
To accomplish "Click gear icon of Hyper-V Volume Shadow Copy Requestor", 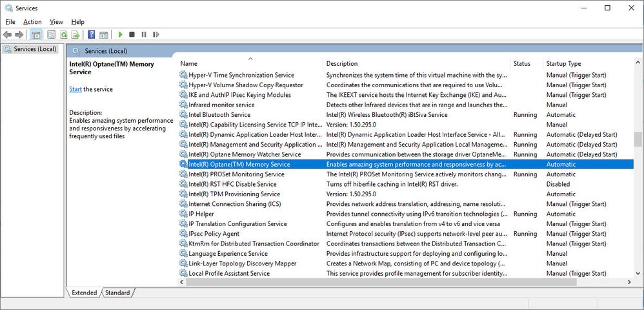I will click(x=183, y=85).
